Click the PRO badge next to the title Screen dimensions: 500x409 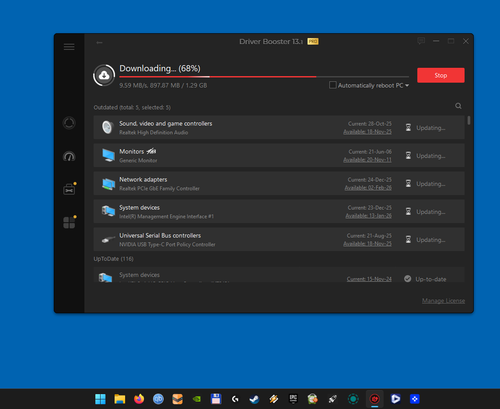[x=313, y=41]
